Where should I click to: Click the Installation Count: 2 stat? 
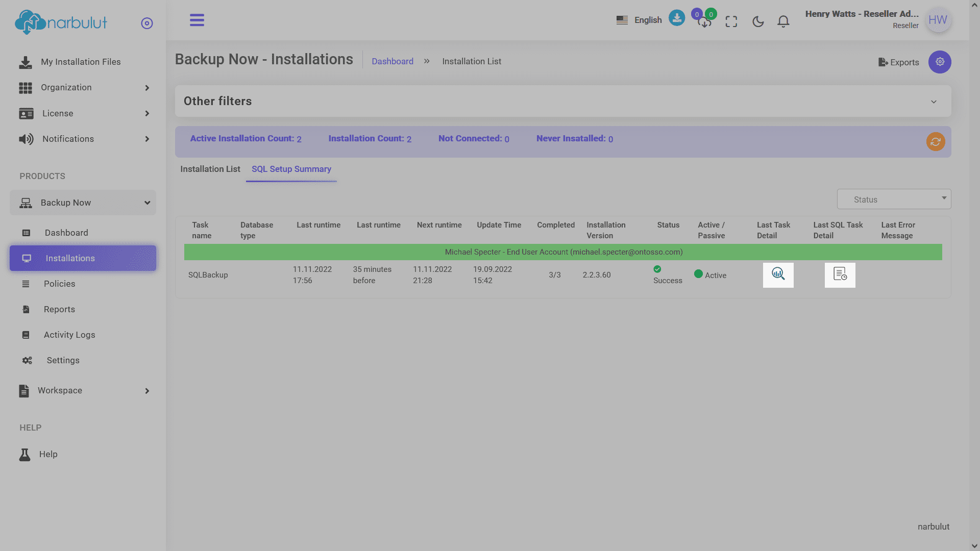[370, 139]
